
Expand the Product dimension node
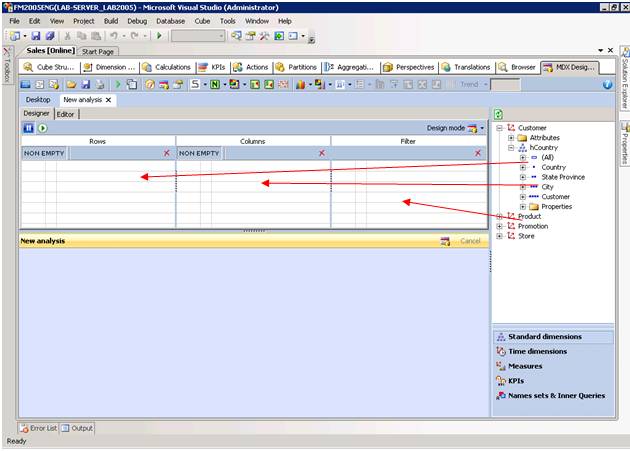point(499,217)
